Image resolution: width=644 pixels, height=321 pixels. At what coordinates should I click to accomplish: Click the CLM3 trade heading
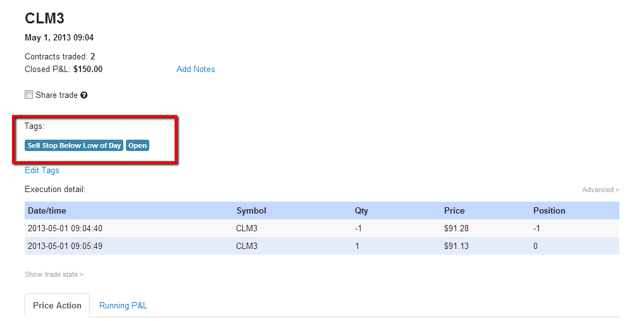tap(44, 18)
